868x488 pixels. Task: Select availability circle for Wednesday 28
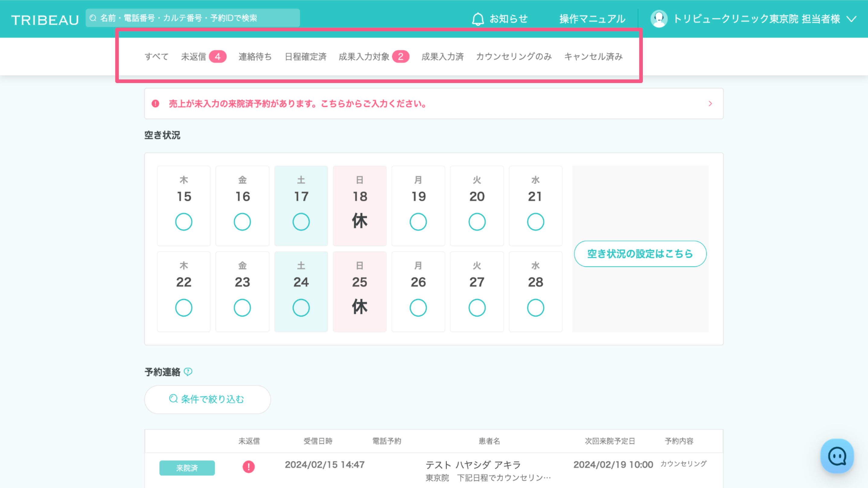click(x=535, y=308)
